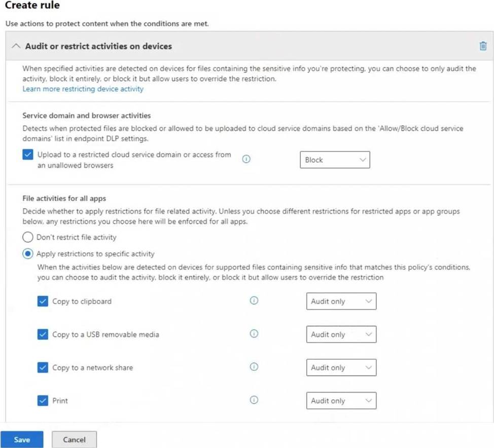Open Copy to clipboard Audit only dropdown
The width and height of the screenshot is (494, 448).
pos(341,301)
